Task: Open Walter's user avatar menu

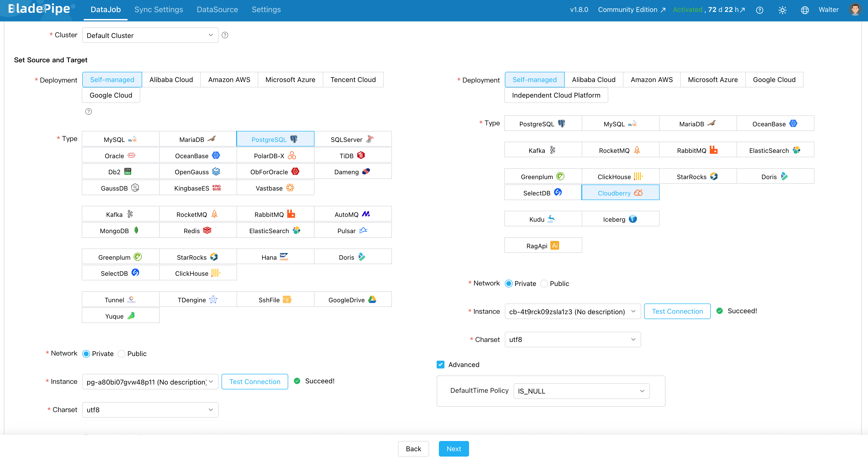Action: coord(855,9)
